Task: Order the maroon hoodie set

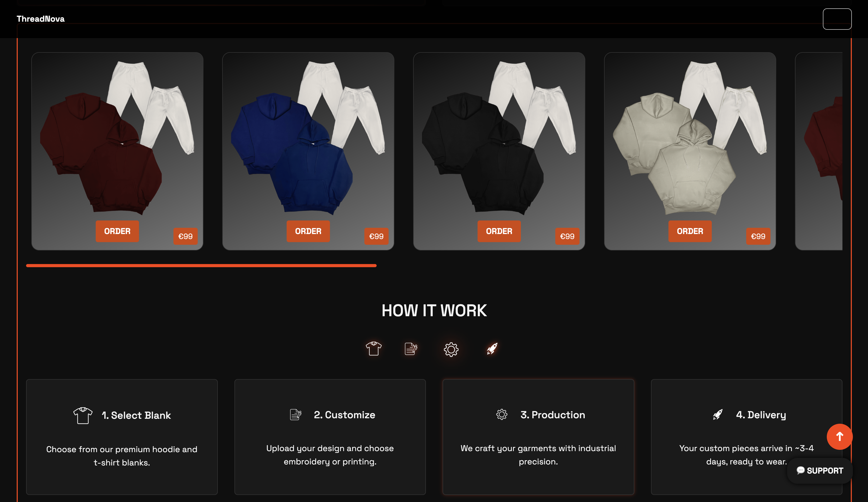Action: tap(117, 231)
